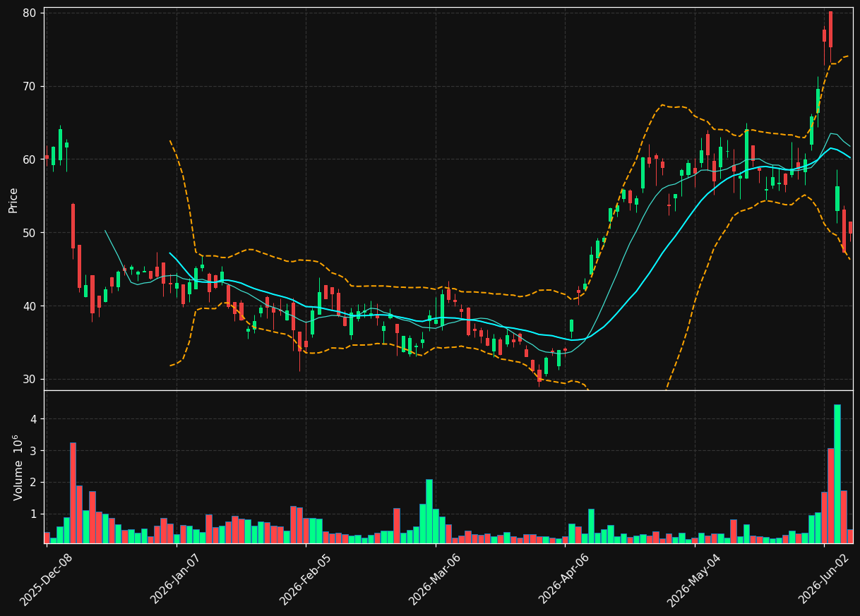The width and height of the screenshot is (860, 616).
Task: Select the 50 price tick label
Action: 29,233
